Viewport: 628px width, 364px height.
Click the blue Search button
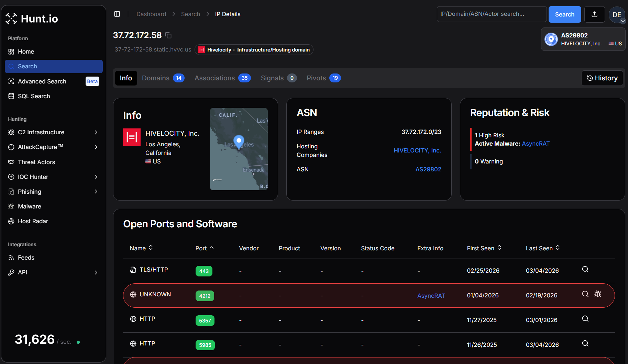tap(564, 14)
